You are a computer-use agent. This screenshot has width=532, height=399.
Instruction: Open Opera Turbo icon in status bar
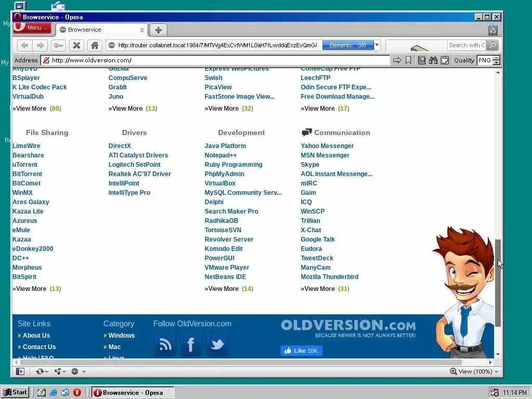(75, 371)
